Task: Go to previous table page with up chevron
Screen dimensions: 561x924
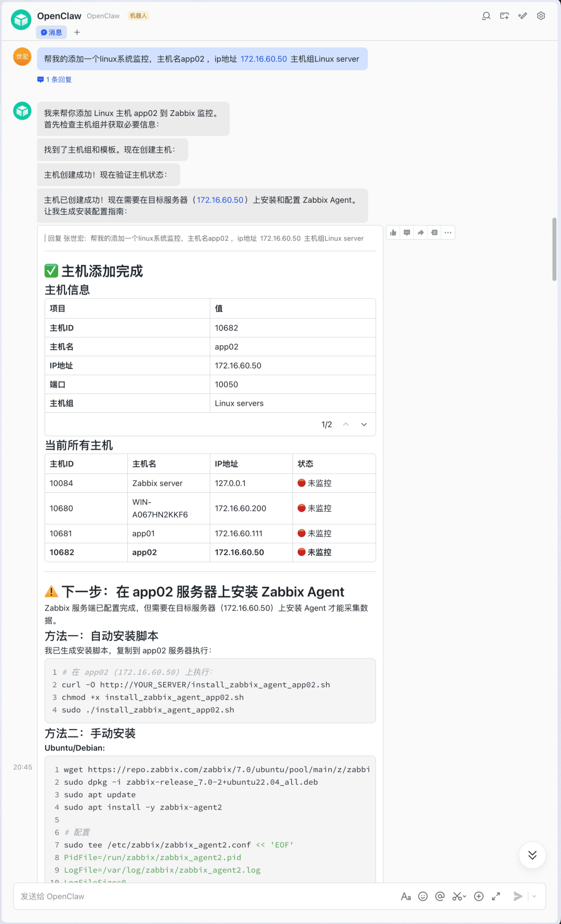Action: (346, 425)
